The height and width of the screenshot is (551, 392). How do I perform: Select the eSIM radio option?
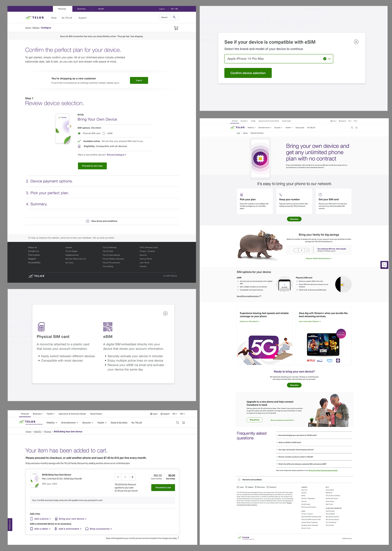104,133
